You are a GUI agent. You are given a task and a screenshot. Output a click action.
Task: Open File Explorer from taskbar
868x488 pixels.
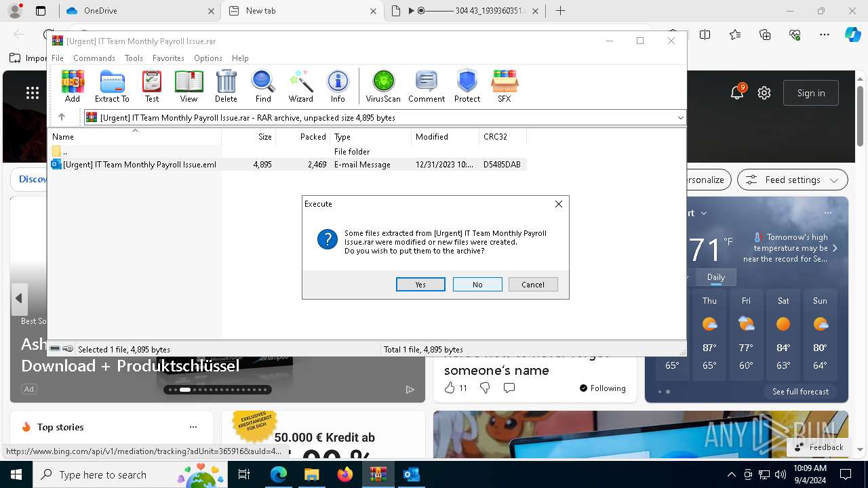click(x=311, y=474)
